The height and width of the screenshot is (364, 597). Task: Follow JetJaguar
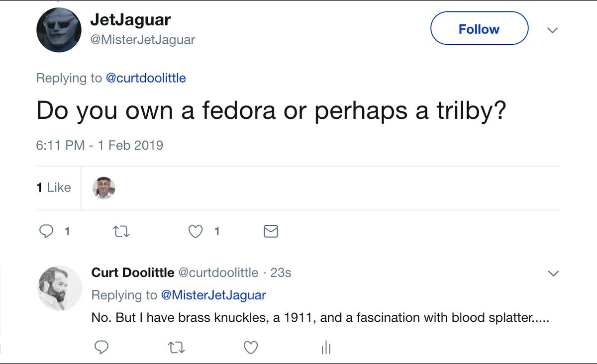click(479, 29)
